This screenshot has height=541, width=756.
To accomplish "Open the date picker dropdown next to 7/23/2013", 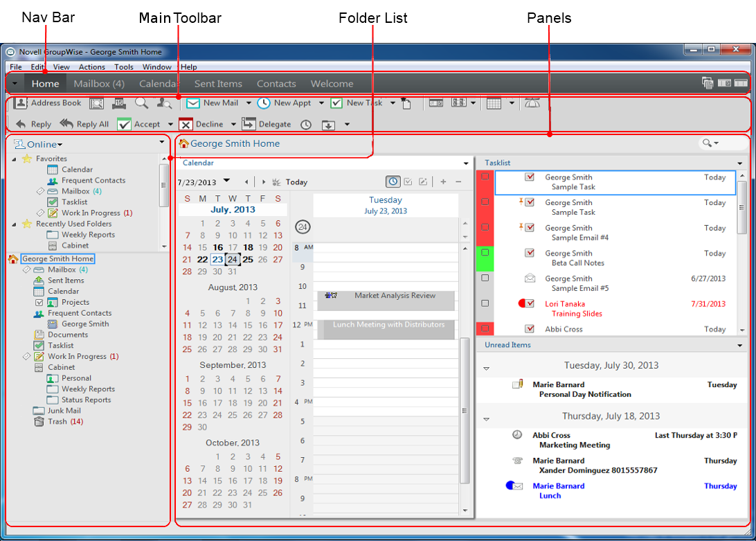I will (226, 181).
